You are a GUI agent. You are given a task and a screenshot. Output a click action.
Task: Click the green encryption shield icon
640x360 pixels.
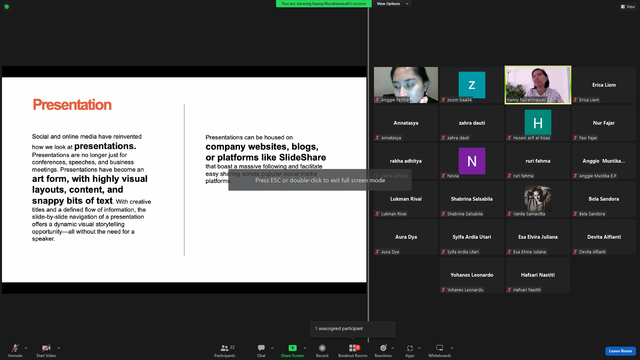(7, 7)
